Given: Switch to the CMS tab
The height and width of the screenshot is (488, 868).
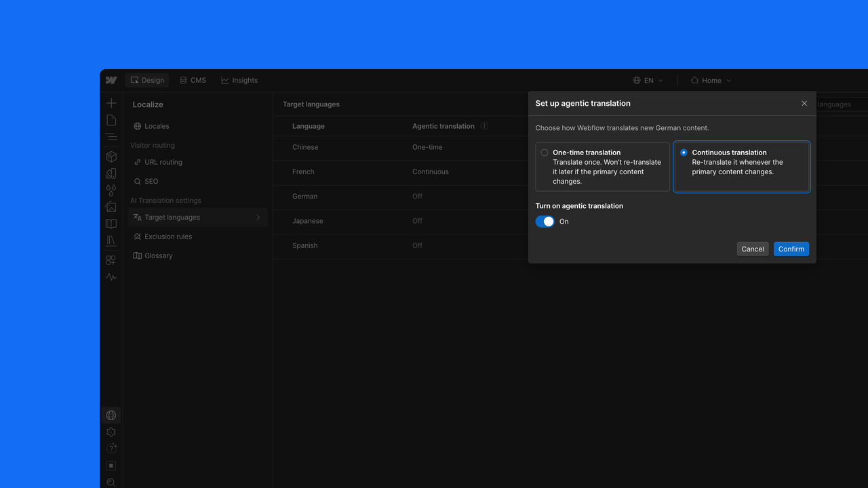Looking at the screenshot, I should point(193,80).
